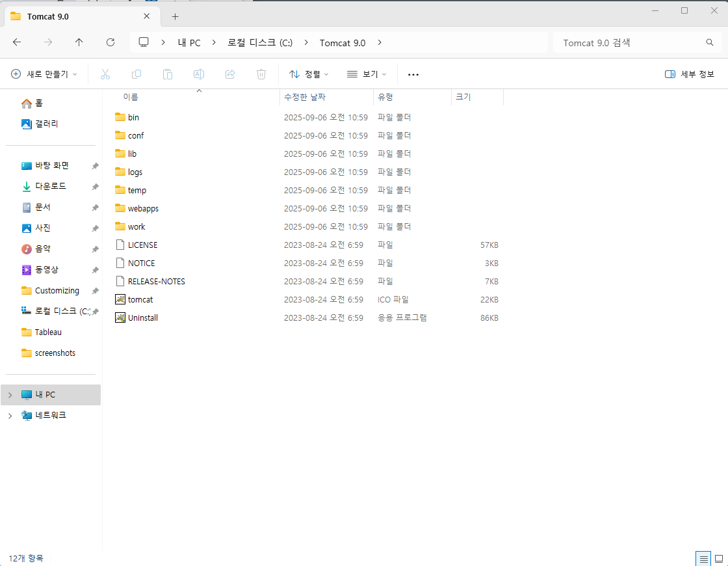Go to 로컬 디스크 (C:) breadcrumb
Image resolution: width=728 pixels, height=566 pixels.
(x=260, y=43)
